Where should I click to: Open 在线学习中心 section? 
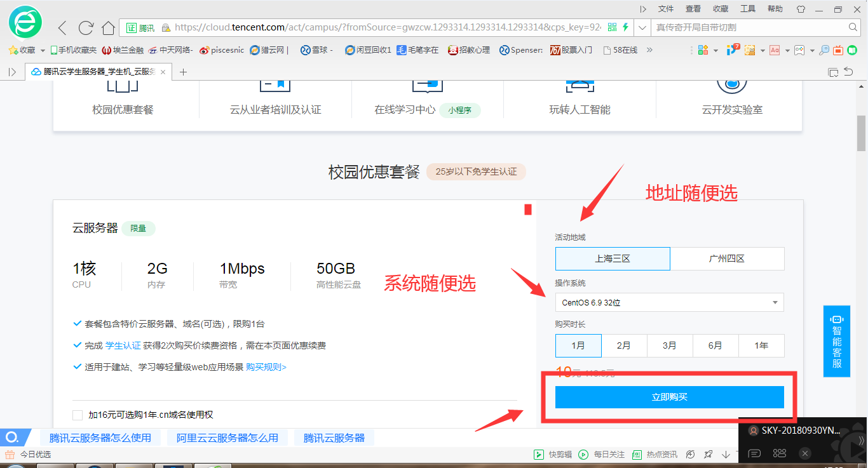point(405,110)
